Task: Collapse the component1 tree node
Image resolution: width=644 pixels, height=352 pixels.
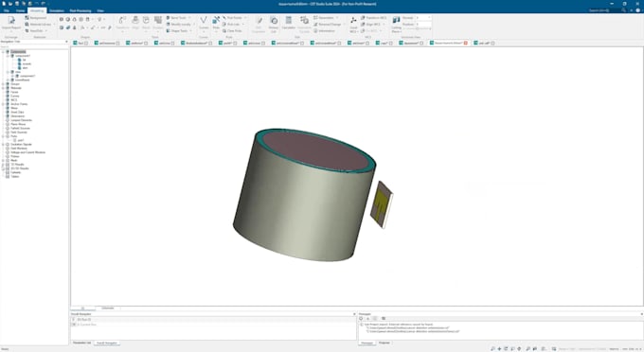Action: pos(8,56)
